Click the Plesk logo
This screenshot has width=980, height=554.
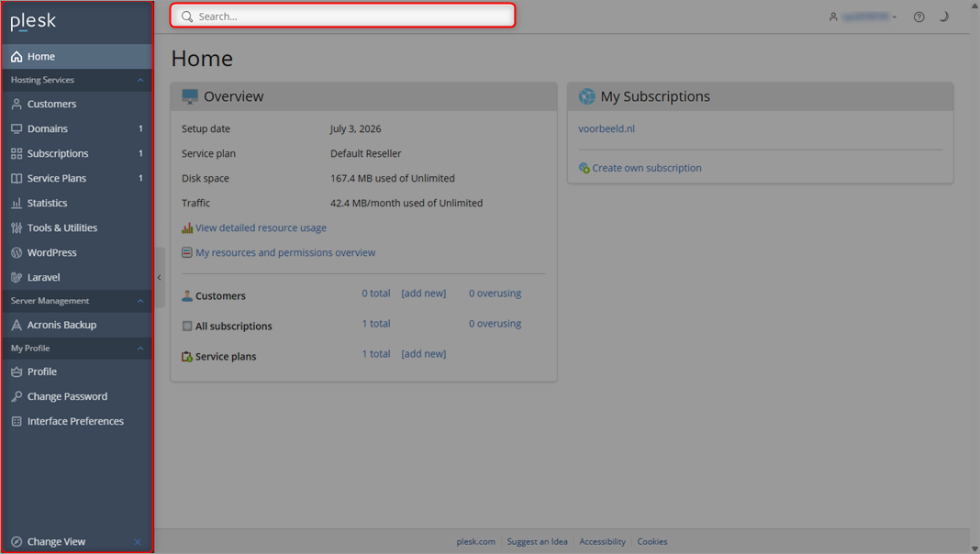coord(33,22)
